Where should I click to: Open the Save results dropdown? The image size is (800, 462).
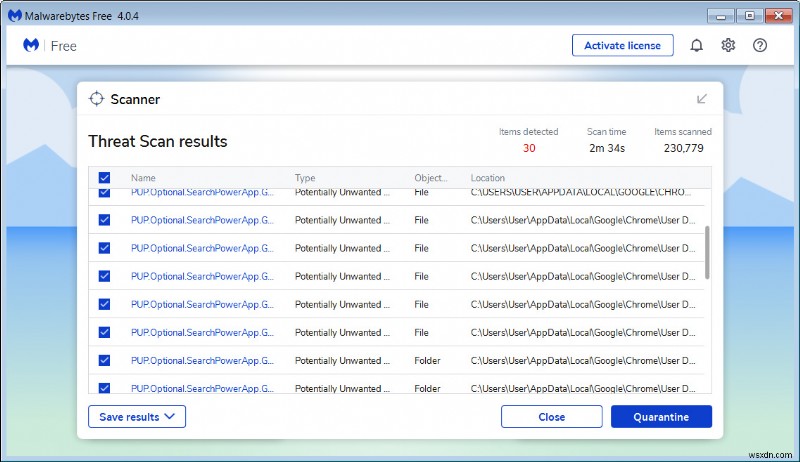(137, 417)
